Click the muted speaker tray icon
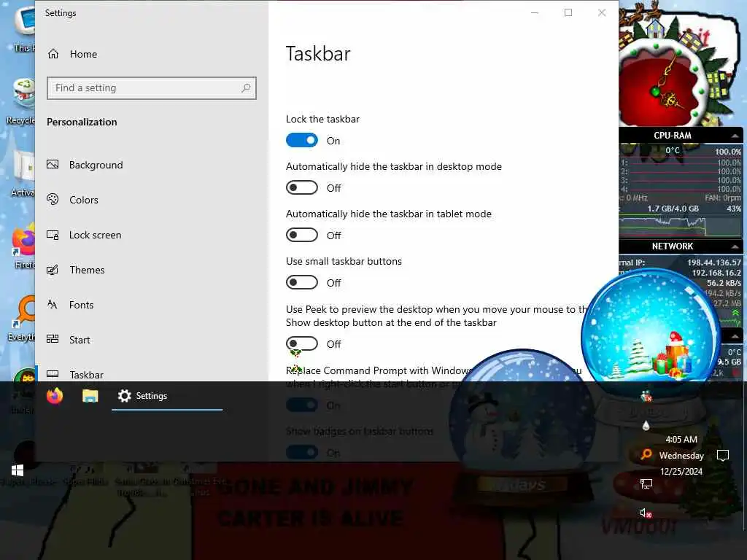The width and height of the screenshot is (747, 560). (646, 513)
